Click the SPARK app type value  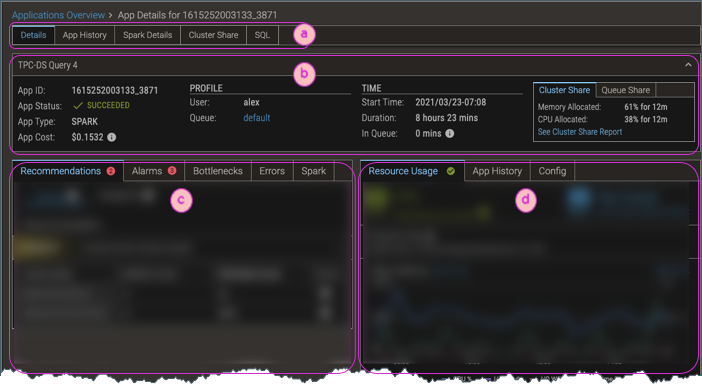[85, 122]
